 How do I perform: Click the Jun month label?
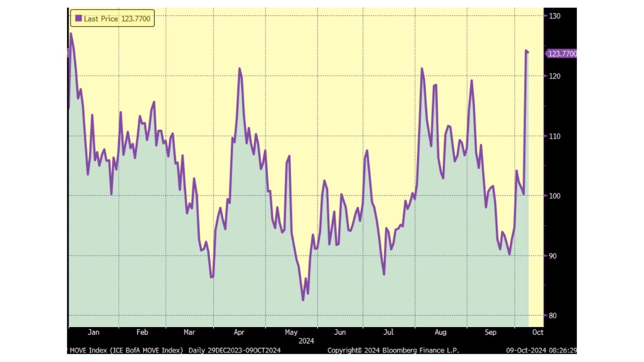pyautogui.click(x=340, y=332)
